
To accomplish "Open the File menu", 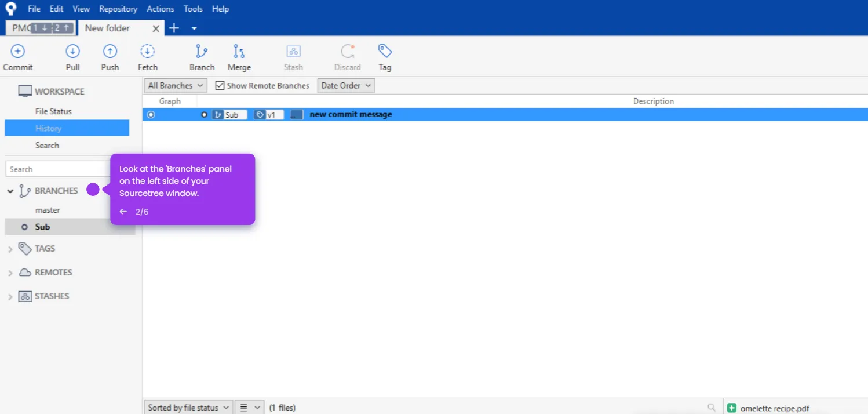I will click(34, 9).
